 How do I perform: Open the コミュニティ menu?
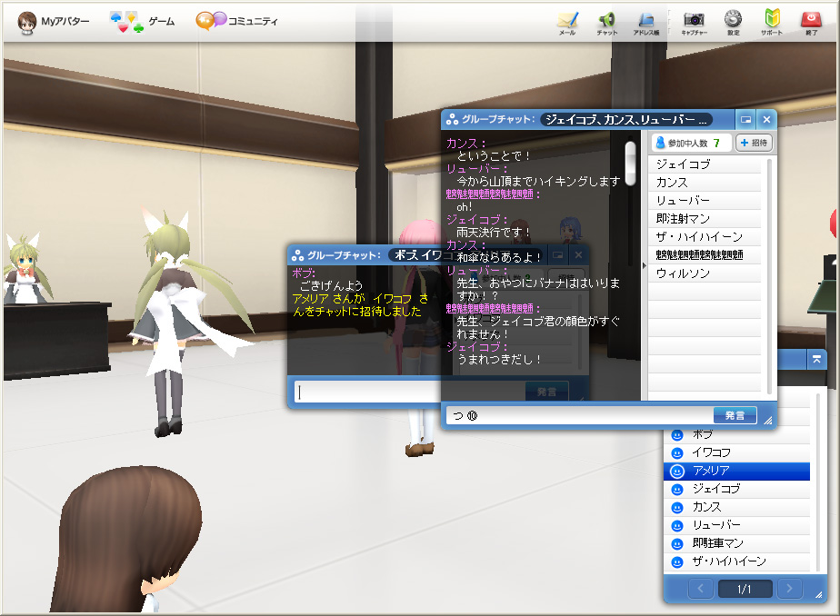pos(236,22)
